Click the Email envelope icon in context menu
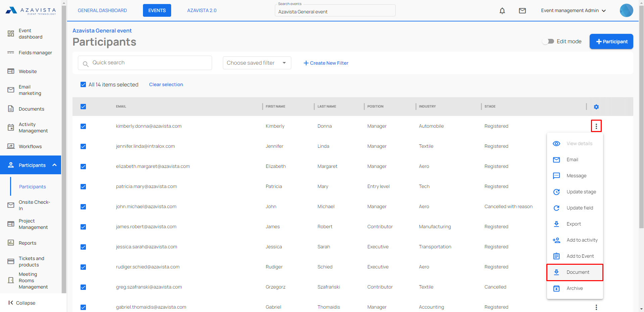Viewport: 644px width, 312px height. click(x=556, y=160)
